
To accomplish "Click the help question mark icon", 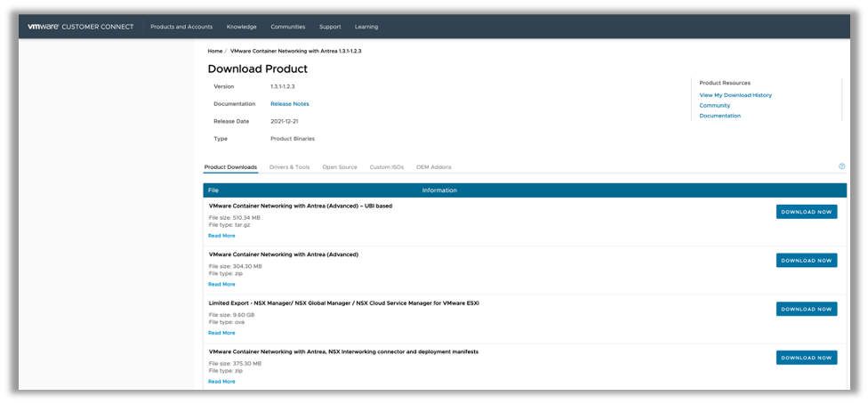I will 841,166.
